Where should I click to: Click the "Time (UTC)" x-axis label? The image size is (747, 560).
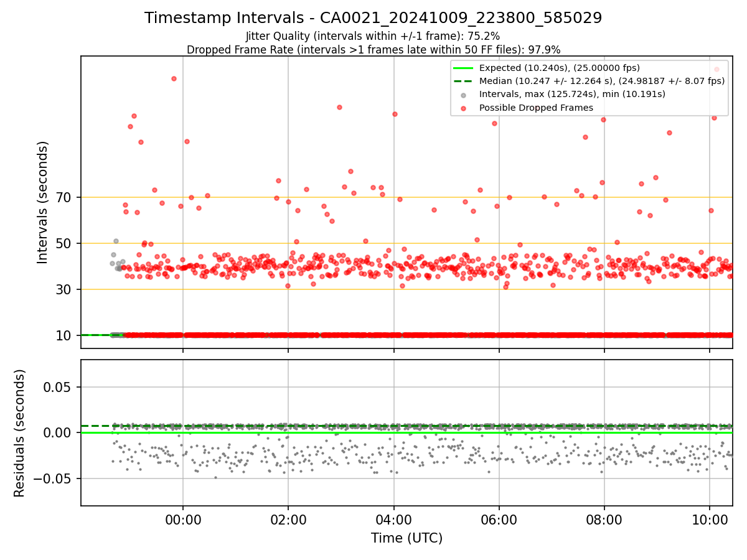(x=406, y=538)
